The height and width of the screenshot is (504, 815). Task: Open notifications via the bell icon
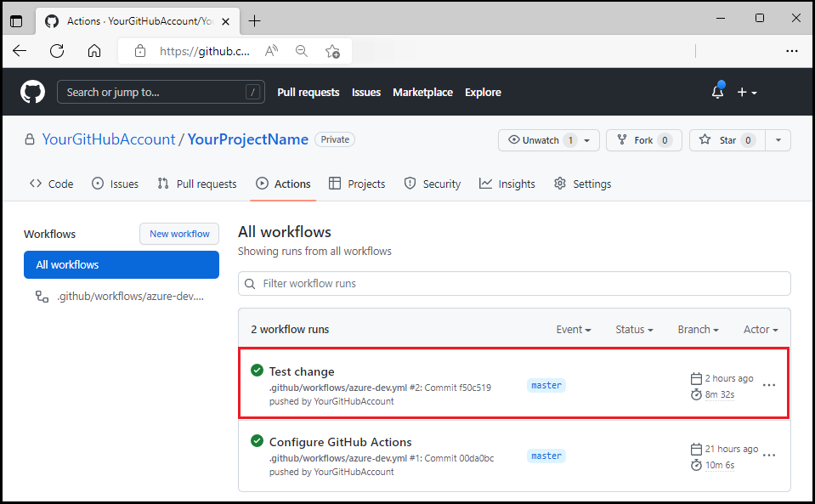pyautogui.click(x=716, y=91)
